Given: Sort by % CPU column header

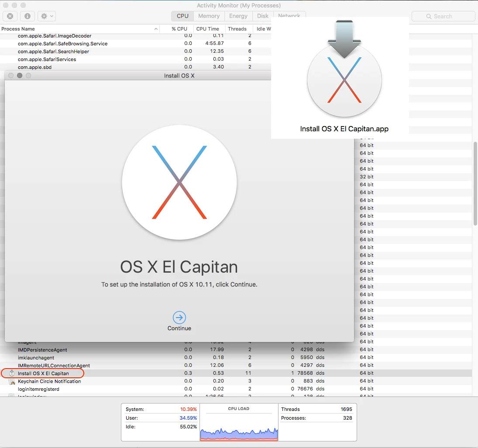Looking at the screenshot, I should point(179,29).
